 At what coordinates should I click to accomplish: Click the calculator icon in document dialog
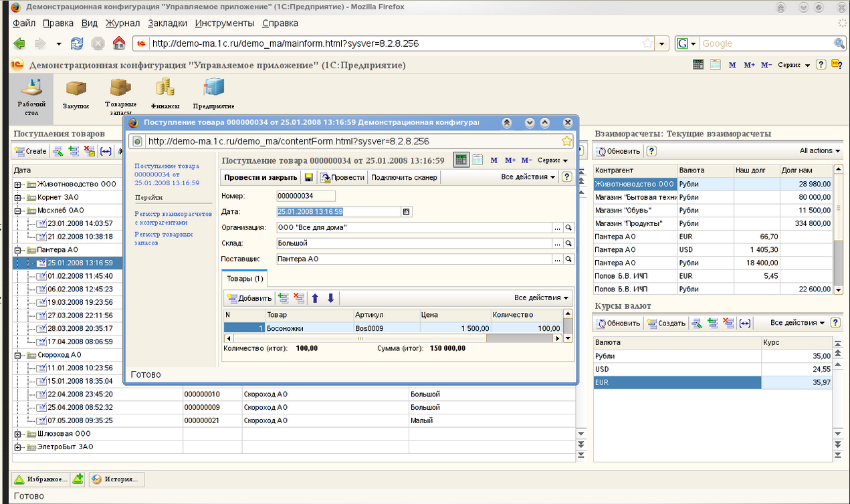(x=461, y=160)
